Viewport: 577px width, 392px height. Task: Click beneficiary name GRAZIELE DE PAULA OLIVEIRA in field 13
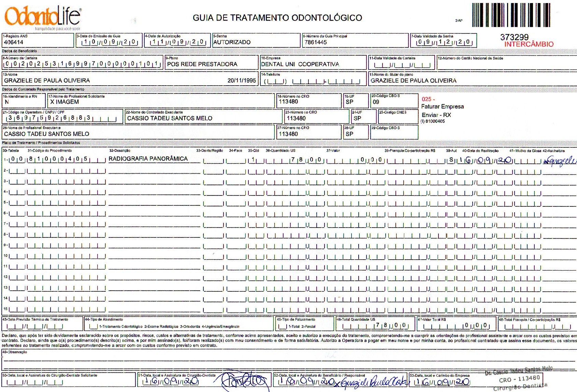47,81
